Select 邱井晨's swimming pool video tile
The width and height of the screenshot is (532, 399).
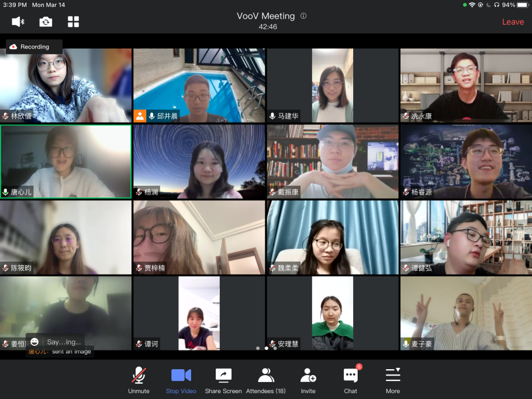199,85
